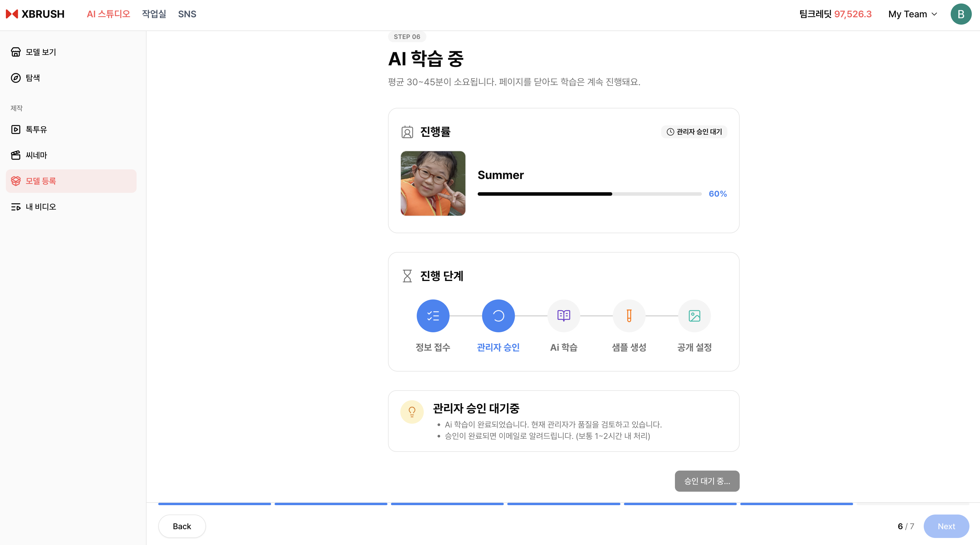Viewport: 980px width, 545px height.
Task: Click the first blue wizard step bar segment
Action: (x=215, y=504)
